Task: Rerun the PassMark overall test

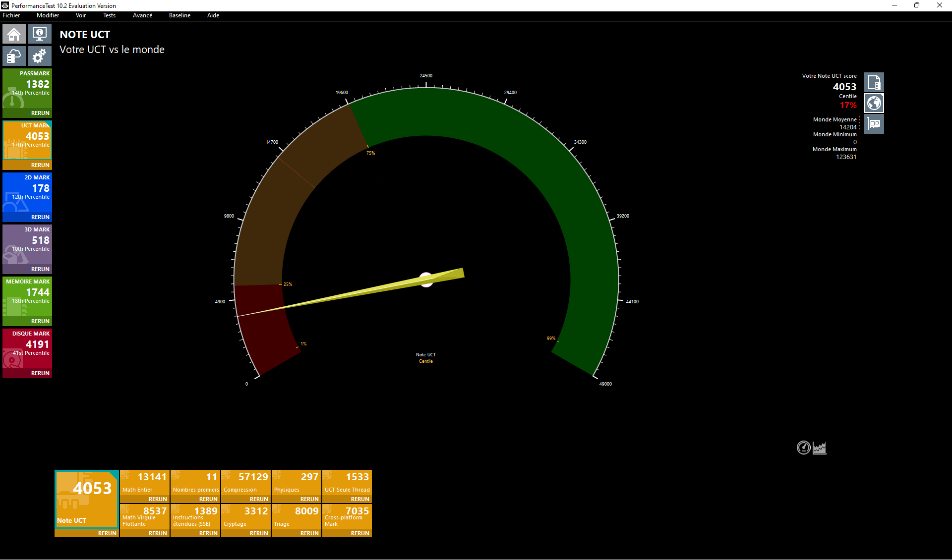Action: coord(40,113)
